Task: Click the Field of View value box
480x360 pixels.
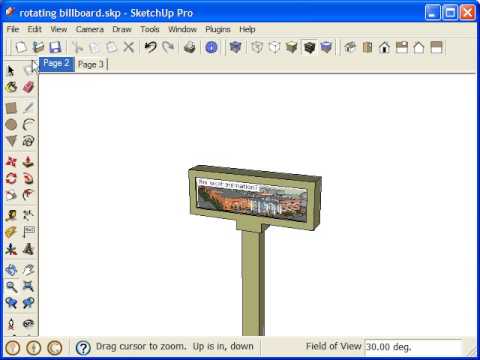Action: coord(413,347)
